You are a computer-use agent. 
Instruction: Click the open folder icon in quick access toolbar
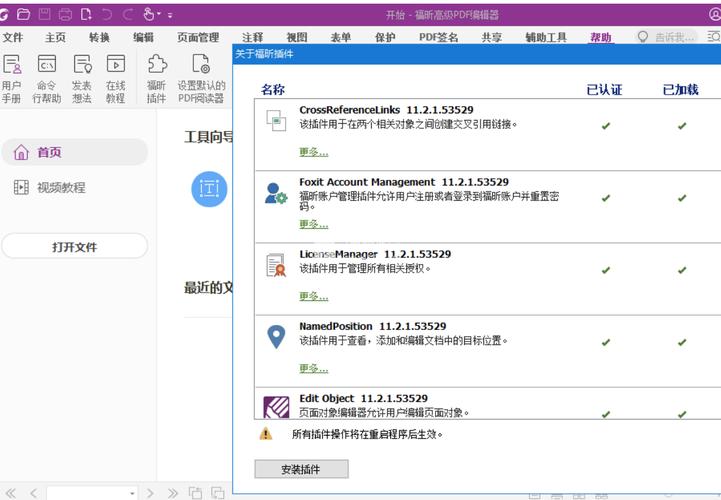[23, 14]
